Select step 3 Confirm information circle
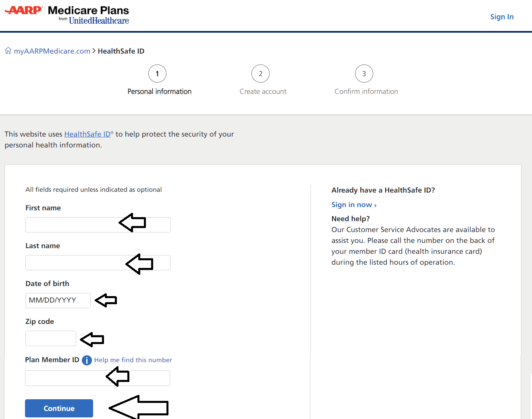Viewport: 532px width, 419px height. pyautogui.click(x=364, y=74)
